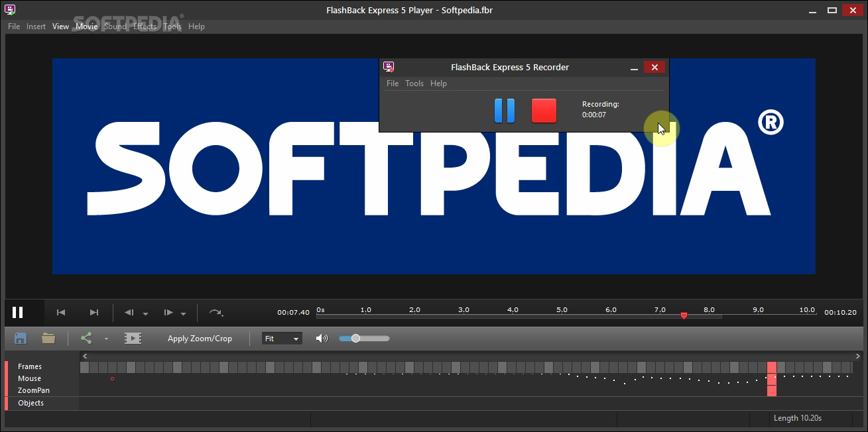Minimize the Player window
The height and width of the screenshot is (432, 868).
(814, 11)
